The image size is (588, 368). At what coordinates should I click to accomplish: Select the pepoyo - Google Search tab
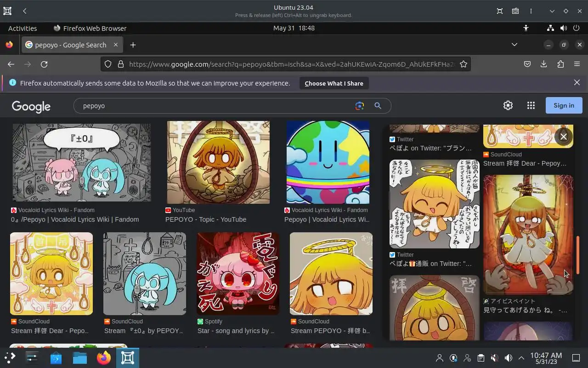tap(72, 45)
